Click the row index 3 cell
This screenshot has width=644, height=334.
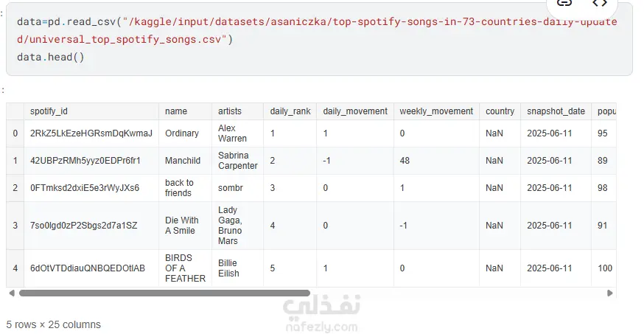(15, 226)
